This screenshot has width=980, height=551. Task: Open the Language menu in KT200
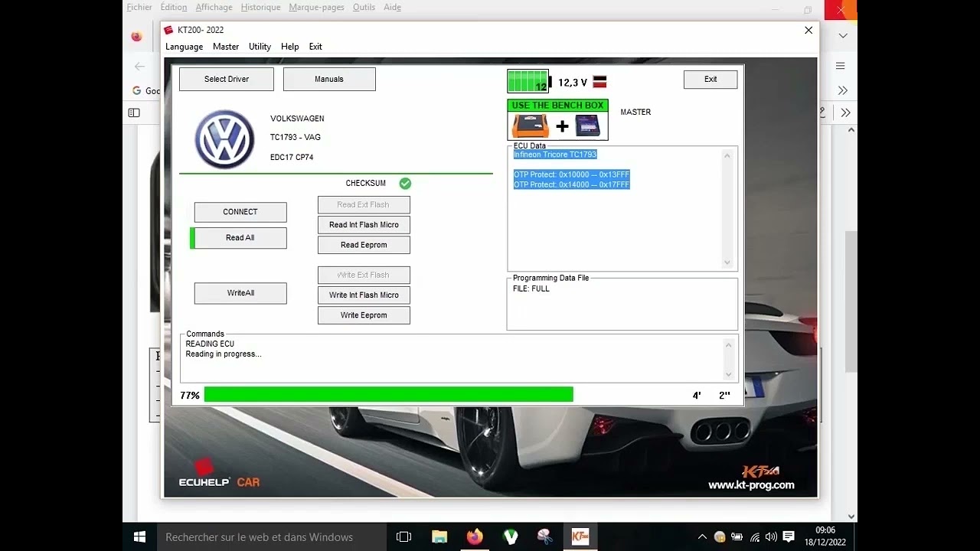point(185,47)
